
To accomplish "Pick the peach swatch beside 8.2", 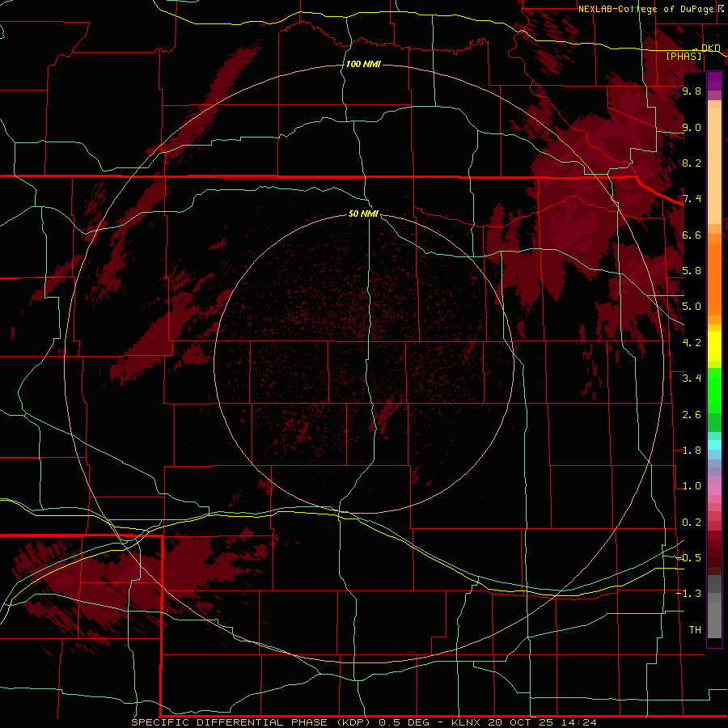I will 714,165.
